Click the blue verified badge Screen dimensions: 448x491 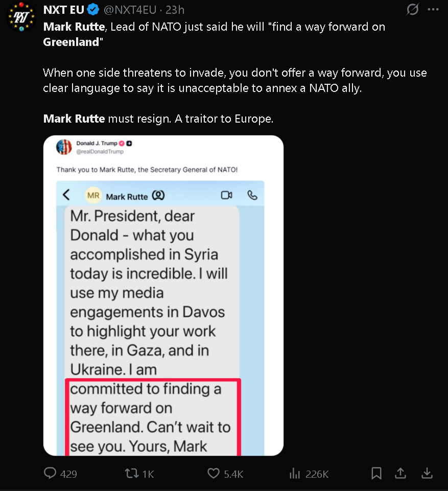coord(92,10)
